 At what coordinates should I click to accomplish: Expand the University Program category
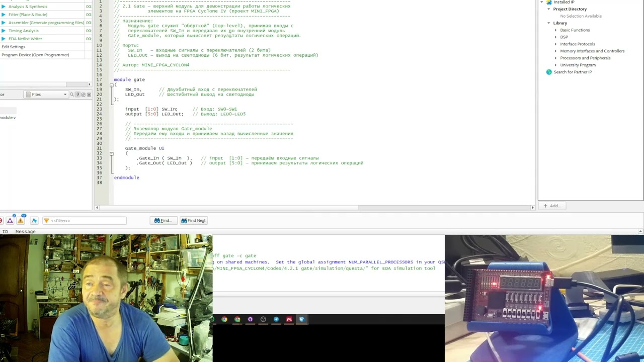click(x=555, y=65)
